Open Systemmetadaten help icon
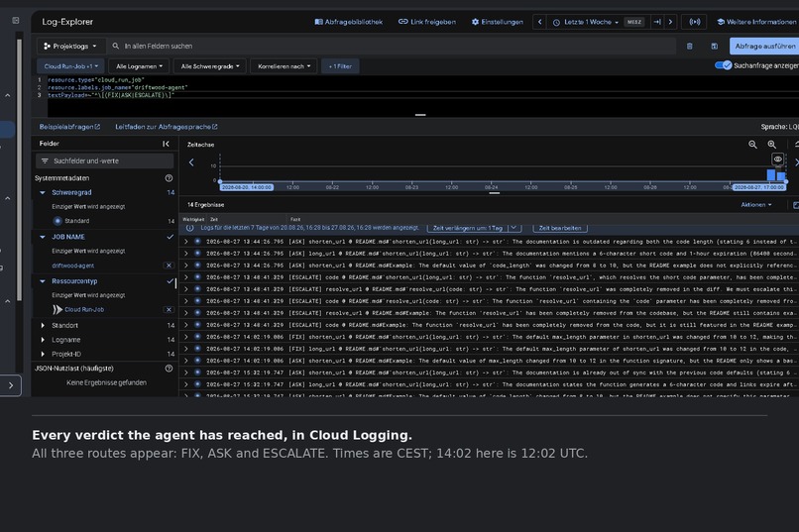Screen dimensions: 799x532 coord(169,178)
